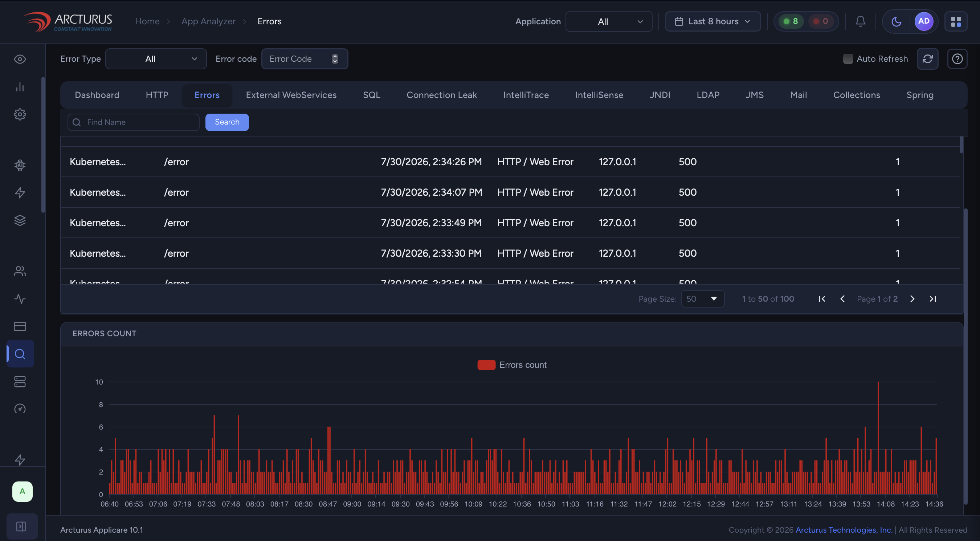The height and width of the screenshot is (541, 980).
Task: Go to first page of results
Action: [x=822, y=299]
